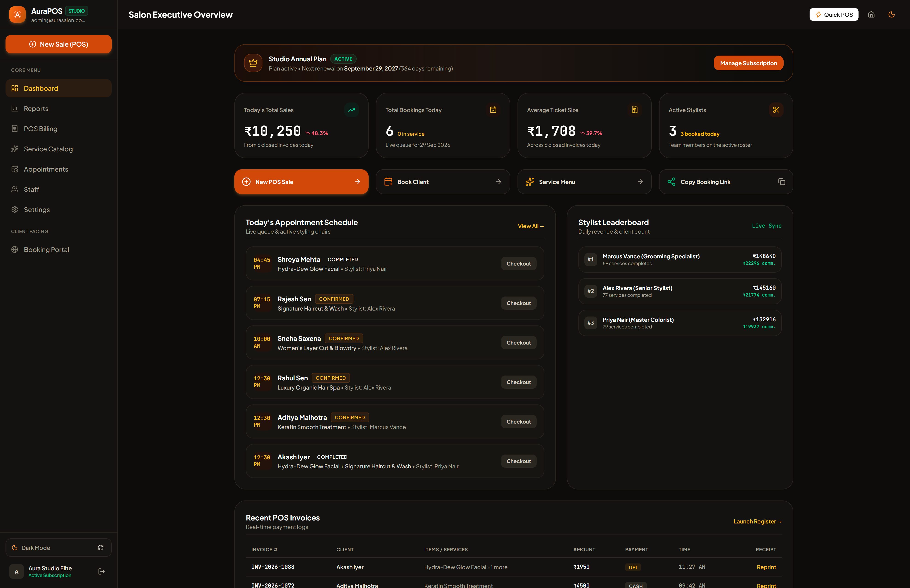Viewport: 910px width, 588px height.
Task: Click the Staff people icon
Action: point(14,189)
